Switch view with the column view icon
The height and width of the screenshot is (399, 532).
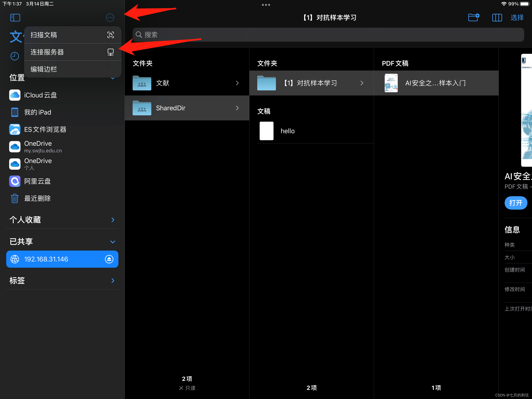click(x=497, y=18)
